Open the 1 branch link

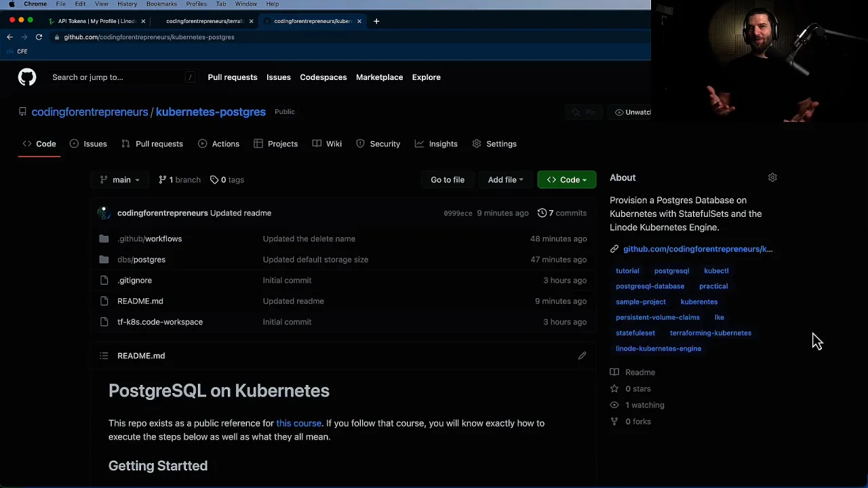coord(180,180)
